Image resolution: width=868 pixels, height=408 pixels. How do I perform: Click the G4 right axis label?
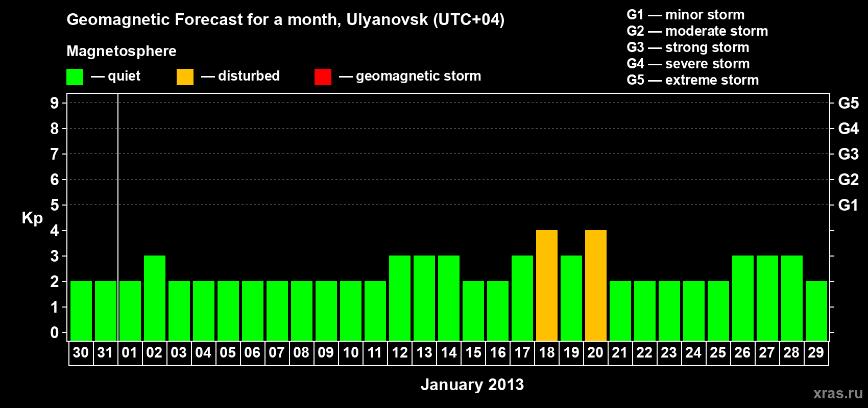click(849, 129)
